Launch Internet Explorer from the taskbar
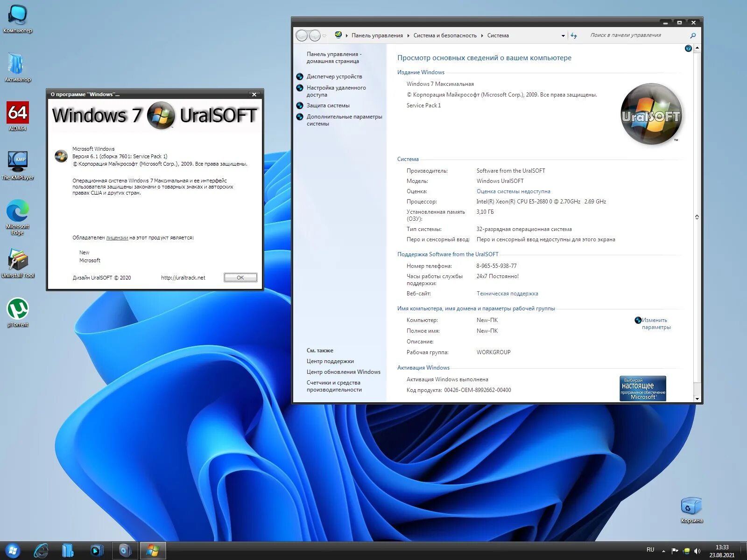Screen dimensions: 747x560 tap(41, 551)
